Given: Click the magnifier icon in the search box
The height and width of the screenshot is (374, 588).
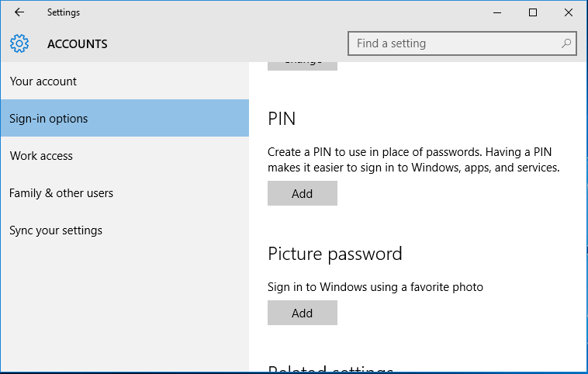Looking at the screenshot, I should tap(566, 43).
